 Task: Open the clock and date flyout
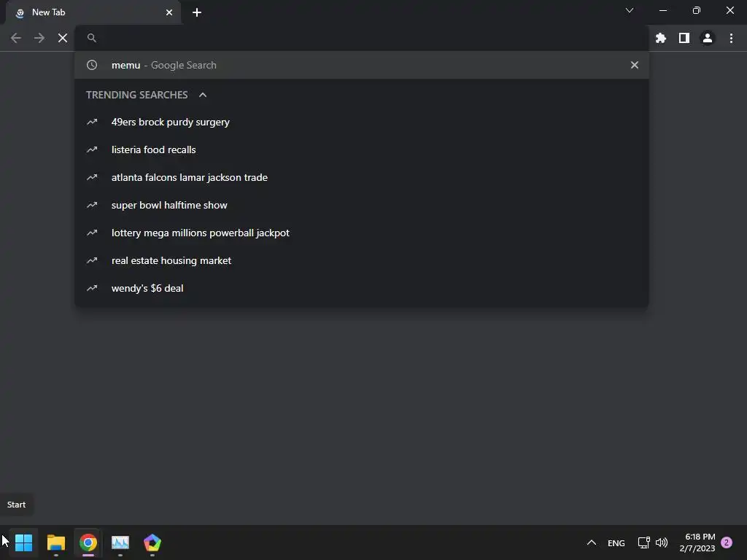(697, 542)
